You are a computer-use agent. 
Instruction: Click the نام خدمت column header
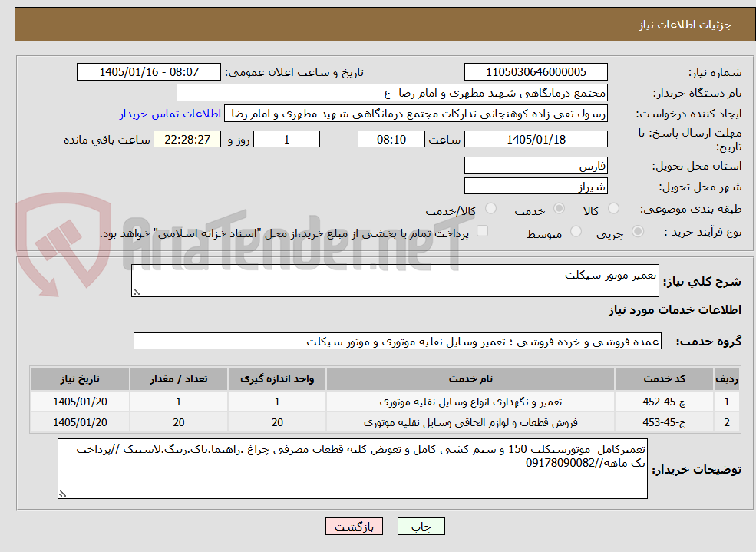pyautogui.click(x=470, y=379)
